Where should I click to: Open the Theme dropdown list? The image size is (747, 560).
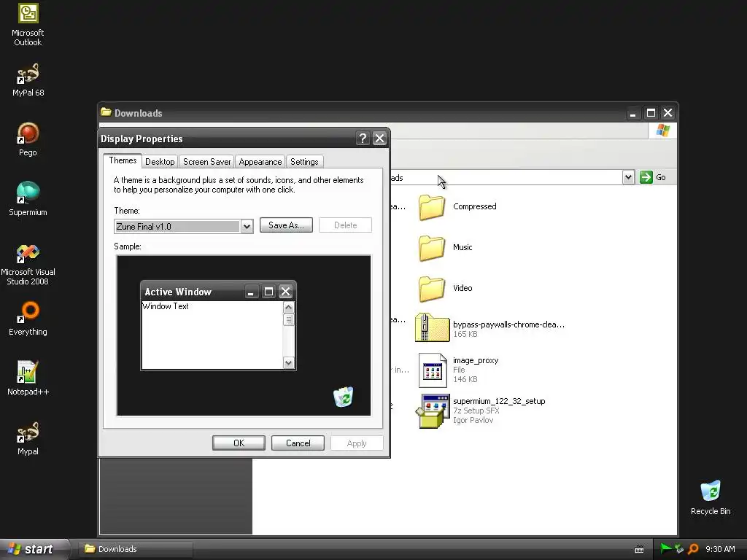[247, 226]
